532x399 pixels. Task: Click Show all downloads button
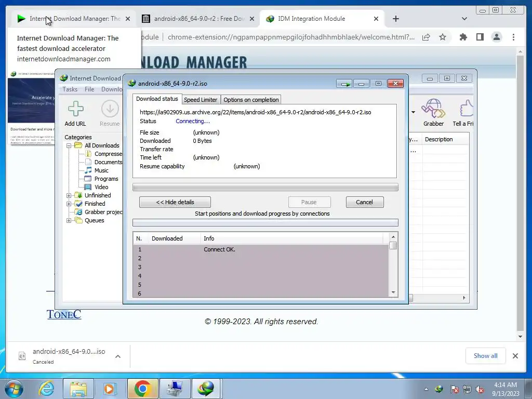(x=486, y=356)
